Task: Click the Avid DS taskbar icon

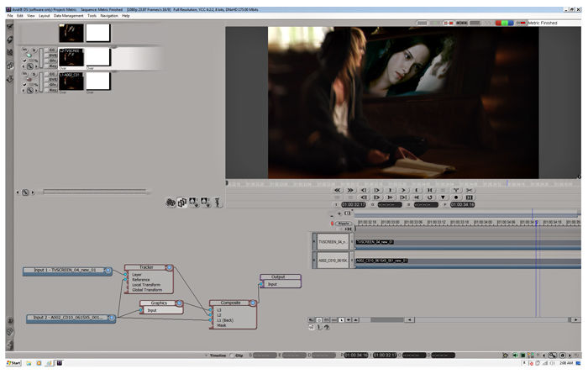Action: pos(60,363)
